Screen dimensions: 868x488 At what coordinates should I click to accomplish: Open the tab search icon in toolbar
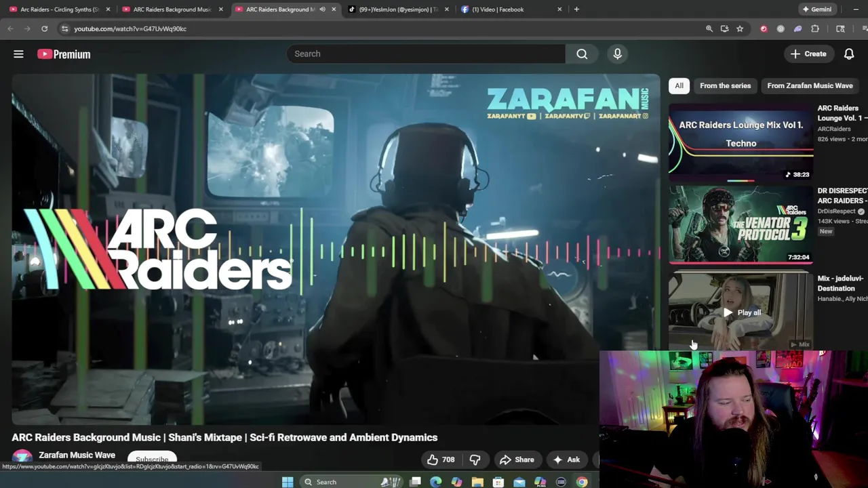point(840,28)
